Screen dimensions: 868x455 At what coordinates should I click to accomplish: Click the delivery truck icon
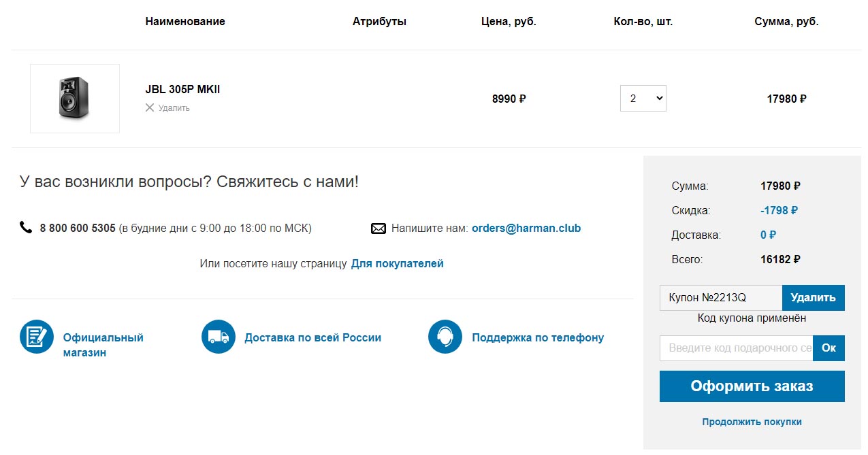point(219,337)
